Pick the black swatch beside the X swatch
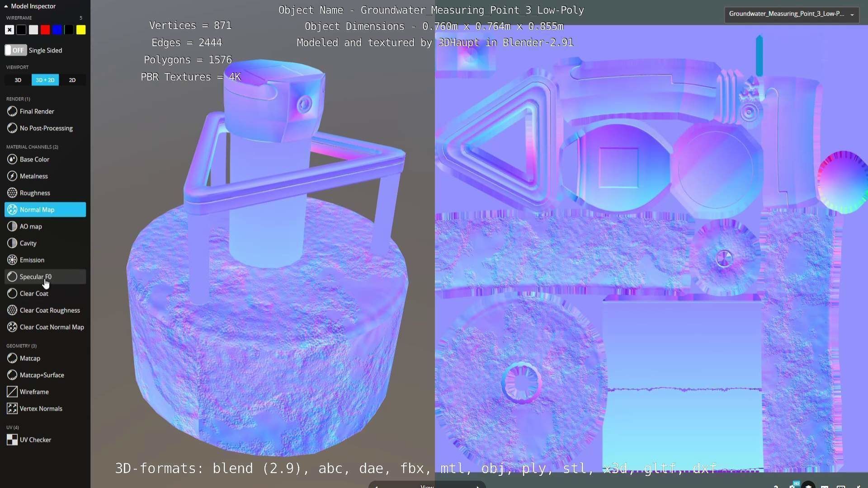The image size is (868, 488). pos(21,30)
